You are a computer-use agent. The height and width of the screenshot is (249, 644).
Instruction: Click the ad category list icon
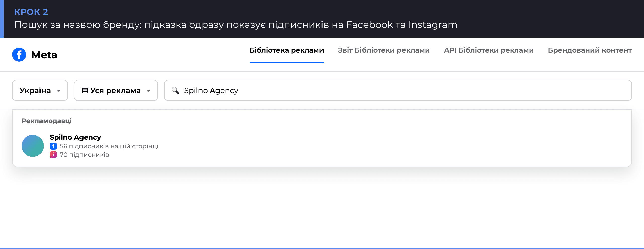click(85, 90)
